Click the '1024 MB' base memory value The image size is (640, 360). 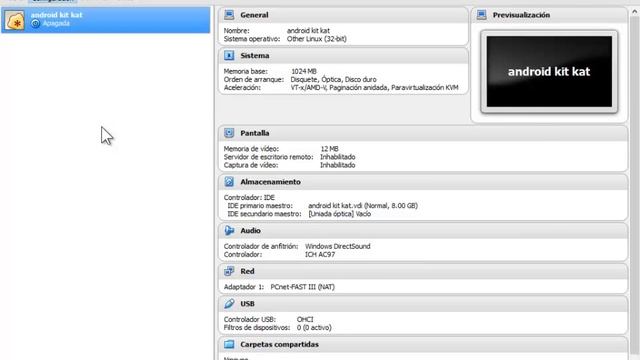click(x=304, y=71)
